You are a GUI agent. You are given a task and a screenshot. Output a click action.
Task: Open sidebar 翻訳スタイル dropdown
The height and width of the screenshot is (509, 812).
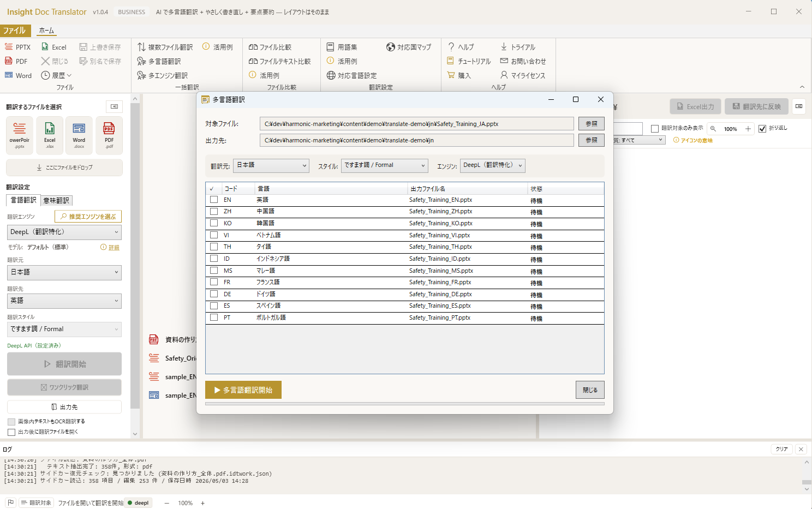pos(64,329)
